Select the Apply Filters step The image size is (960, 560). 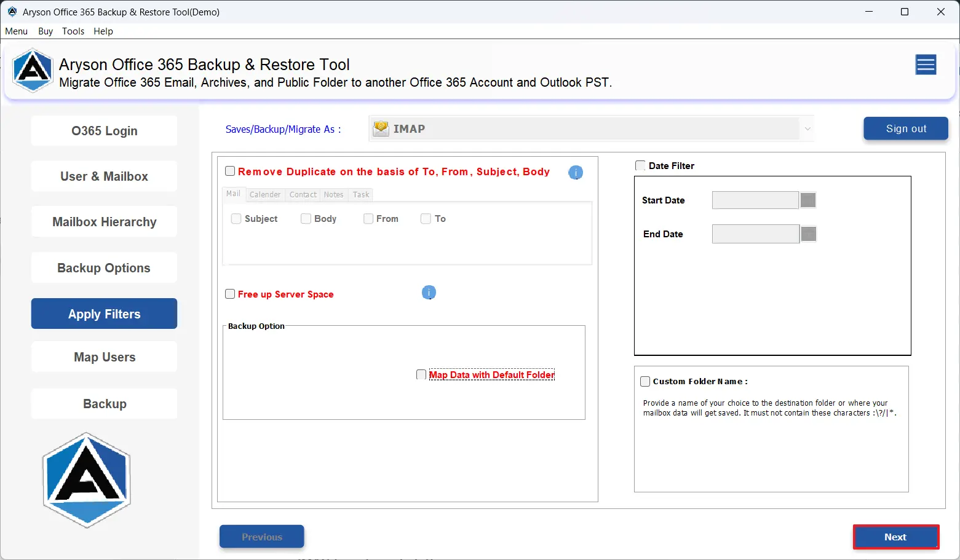click(x=105, y=314)
